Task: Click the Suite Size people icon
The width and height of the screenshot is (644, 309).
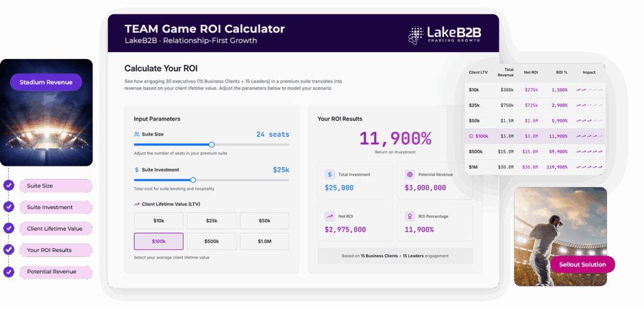Action: click(x=137, y=134)
